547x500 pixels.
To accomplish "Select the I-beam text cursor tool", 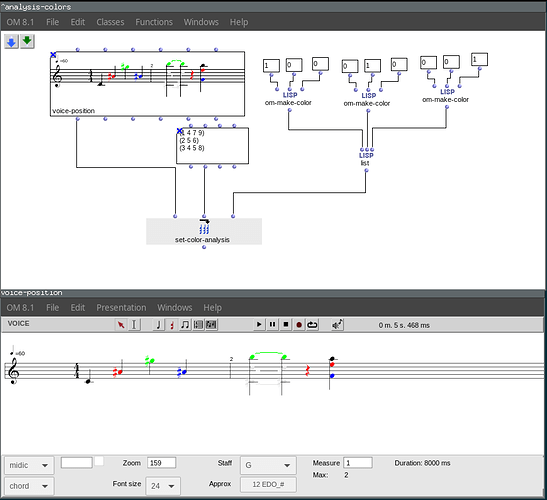I will pos(134,324).
